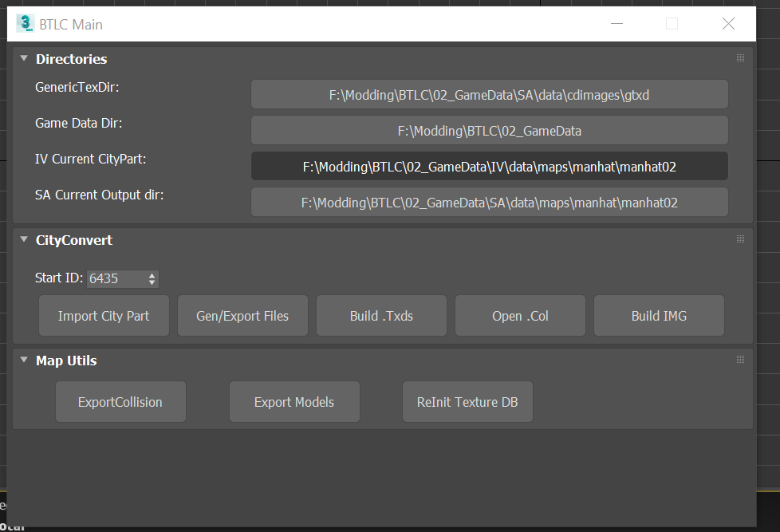The image size is (780, 532).
Task: Set the SA Current Output dir path
Action: tap(489, 203)
